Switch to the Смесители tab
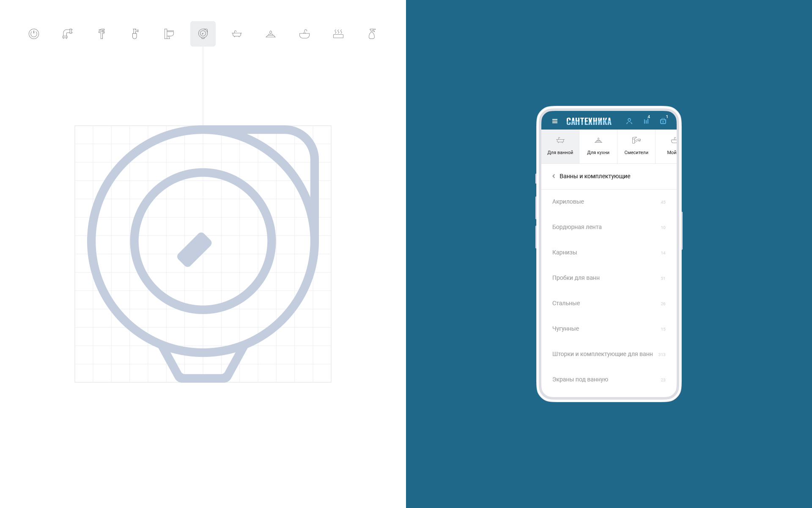 [636, 146]
